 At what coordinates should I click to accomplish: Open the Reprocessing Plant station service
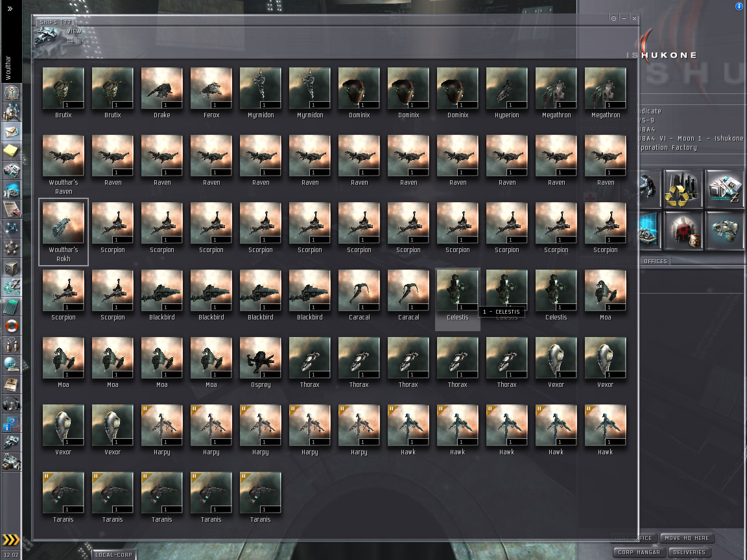[x=682, y=189]
